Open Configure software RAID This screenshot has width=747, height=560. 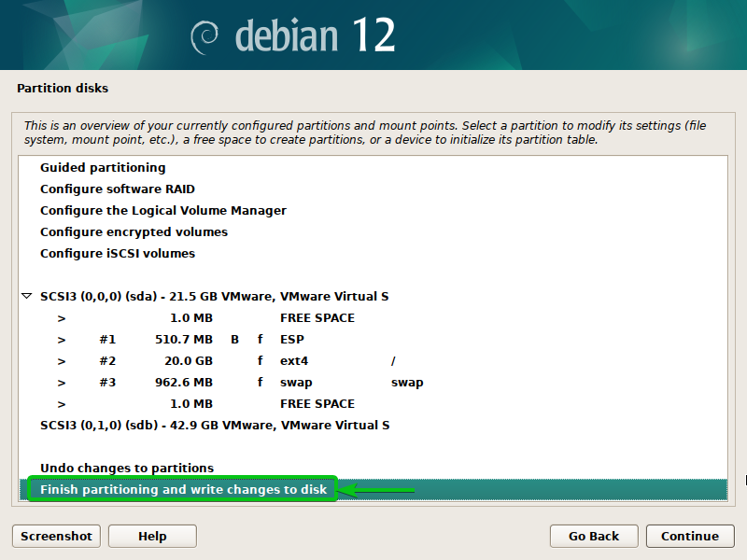[x=117, y=189]
